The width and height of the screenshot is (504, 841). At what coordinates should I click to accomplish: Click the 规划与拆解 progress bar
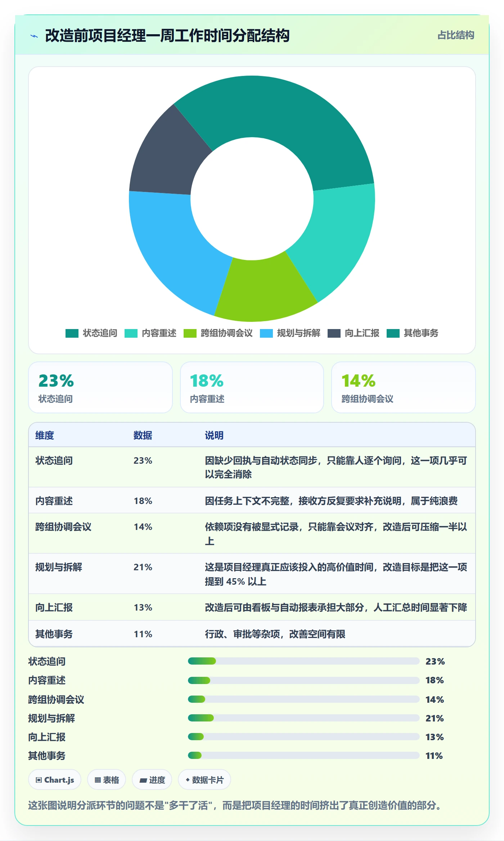(x=304, y=718)
